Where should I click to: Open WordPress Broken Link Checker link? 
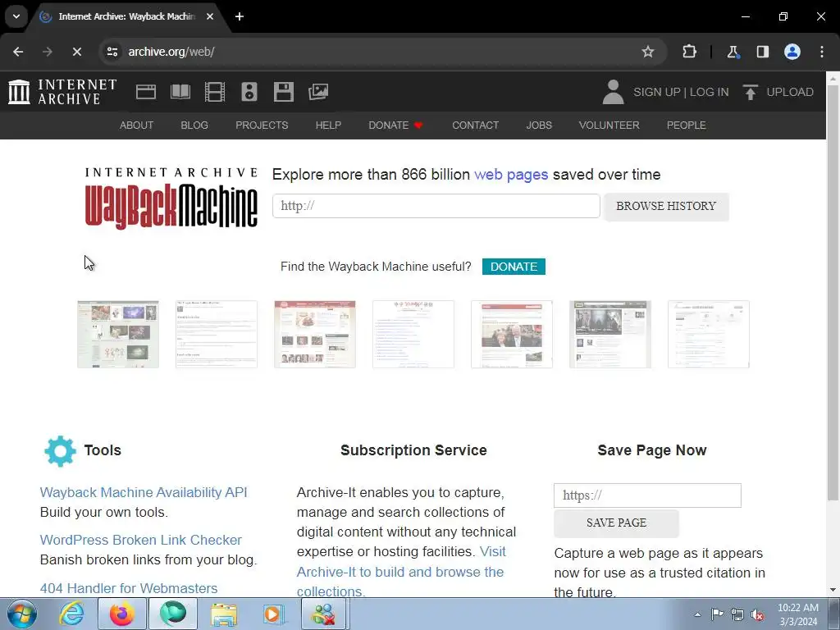point(141,540)
